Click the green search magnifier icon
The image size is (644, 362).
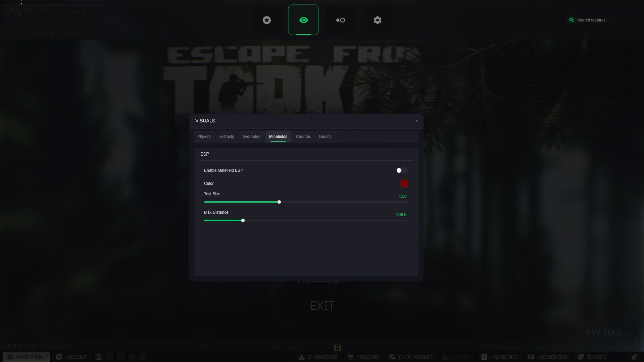[x=572, y=20]
